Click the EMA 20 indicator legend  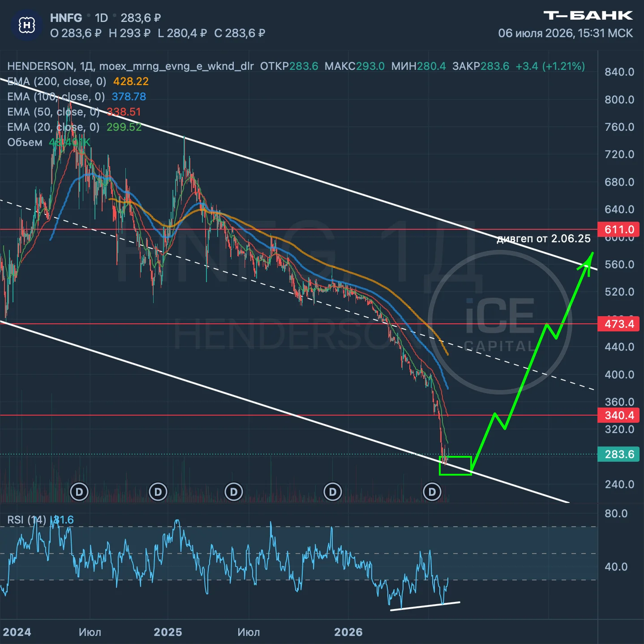click(74, 127)
